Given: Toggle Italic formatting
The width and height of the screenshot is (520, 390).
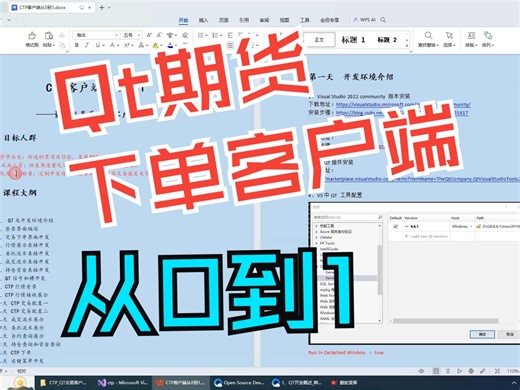Looking at the screenshot, I should pyautogui.click(x=87, y=45).
